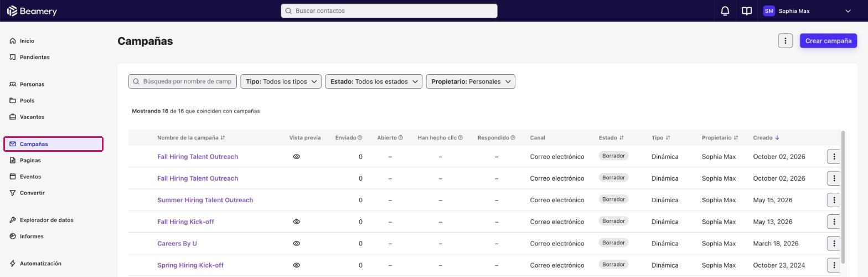Click May 15, 2026 creation date

(772, 200)
